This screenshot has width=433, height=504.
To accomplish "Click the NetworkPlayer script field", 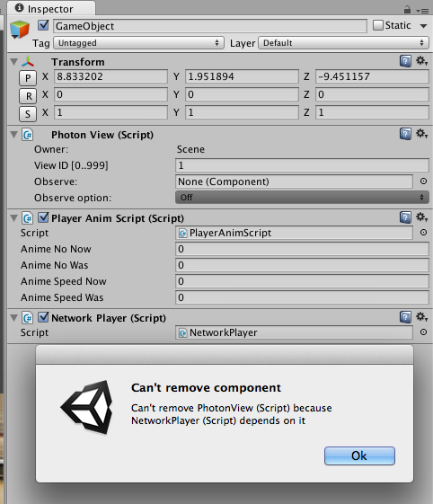I will [x=294, y=332].
